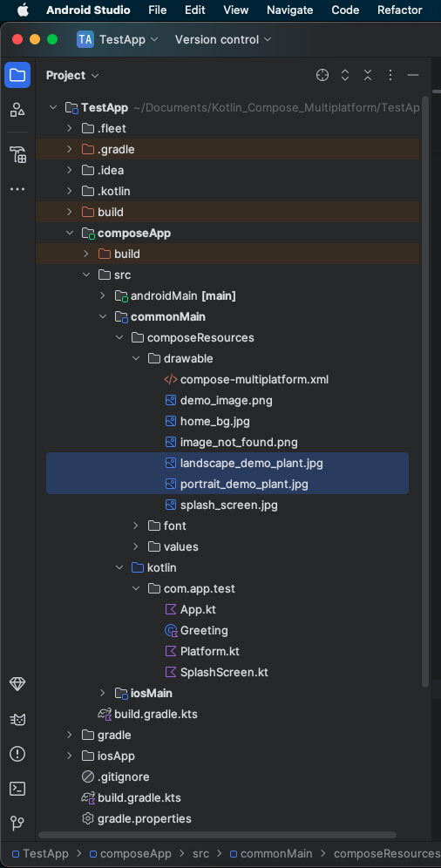This screenshot has height=868, width=441.
Task: Open Build Variants tool window icon
Action: (x=17, y=154)
